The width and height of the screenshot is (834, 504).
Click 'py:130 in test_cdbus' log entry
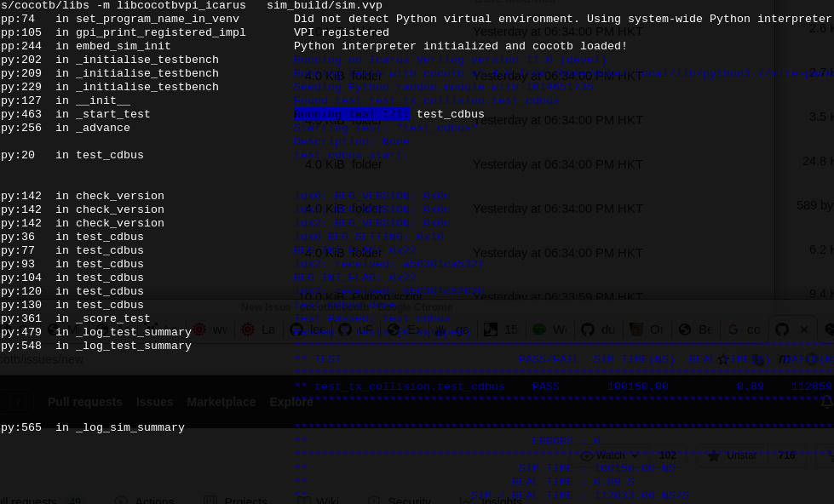click(72, 305)
